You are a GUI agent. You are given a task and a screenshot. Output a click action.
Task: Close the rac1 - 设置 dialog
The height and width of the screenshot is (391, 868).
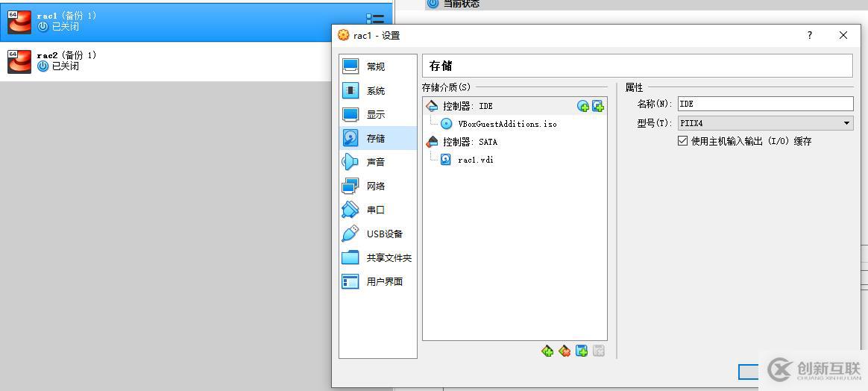[x=843, y=36]
